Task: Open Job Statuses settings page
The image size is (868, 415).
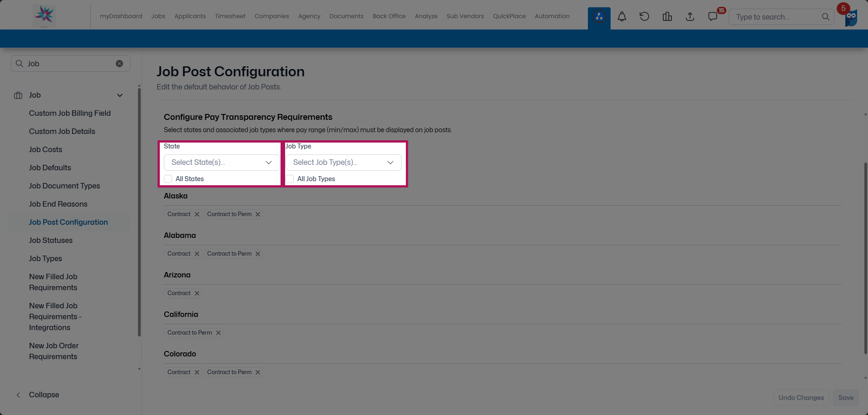Action: click(51, 240)
